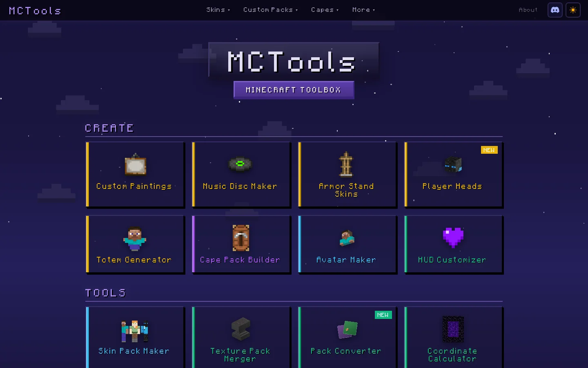
Task: Click the MCTools logo in the navbar
Action: coord(35,11)
